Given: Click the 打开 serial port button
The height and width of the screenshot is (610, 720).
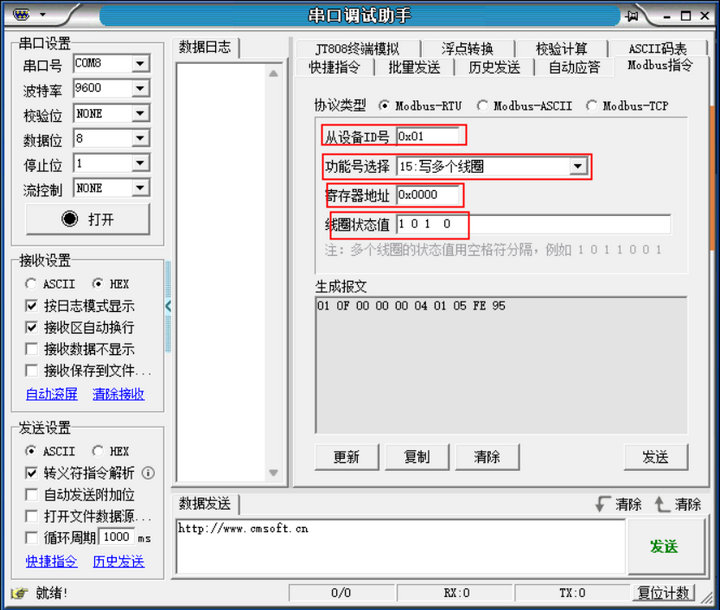Looking at the screenshot, I should tap(88, 219).
